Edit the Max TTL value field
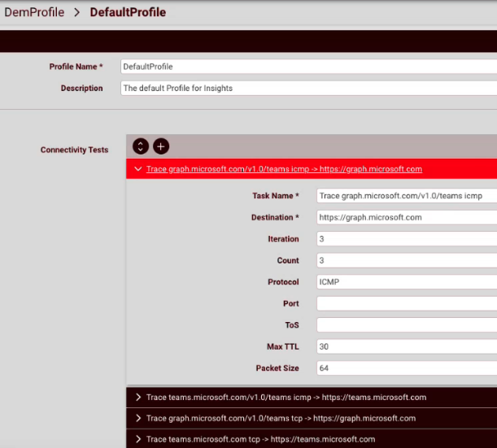The height and width of the screenshot is (448, 497). [406, 346]
